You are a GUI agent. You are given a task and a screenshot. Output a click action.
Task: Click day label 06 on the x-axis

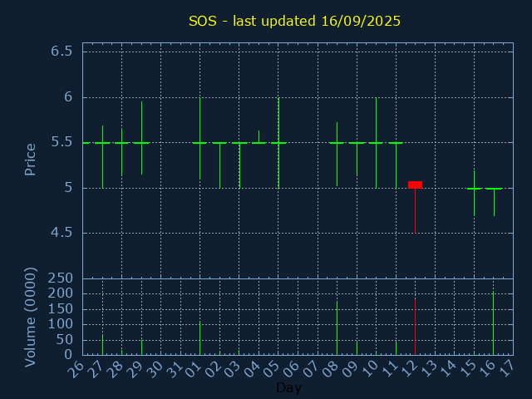click(290, 369)
